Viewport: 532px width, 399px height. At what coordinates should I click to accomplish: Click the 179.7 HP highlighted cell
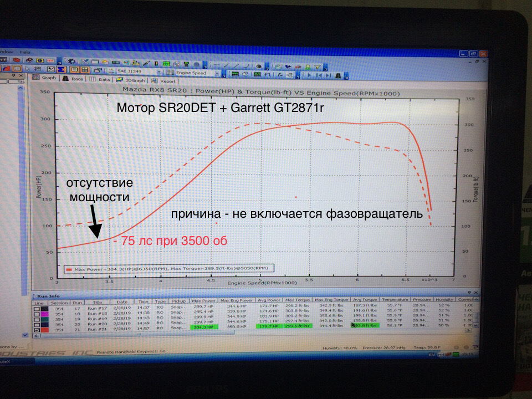(269, 326)
